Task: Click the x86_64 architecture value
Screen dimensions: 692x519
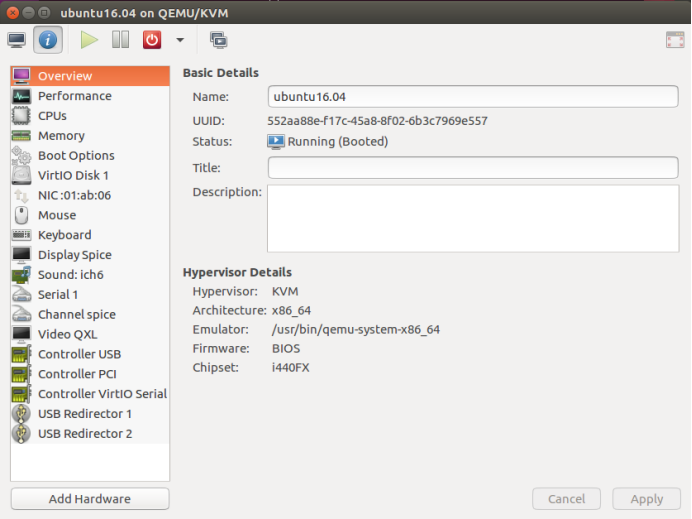Action: [291, 311]
